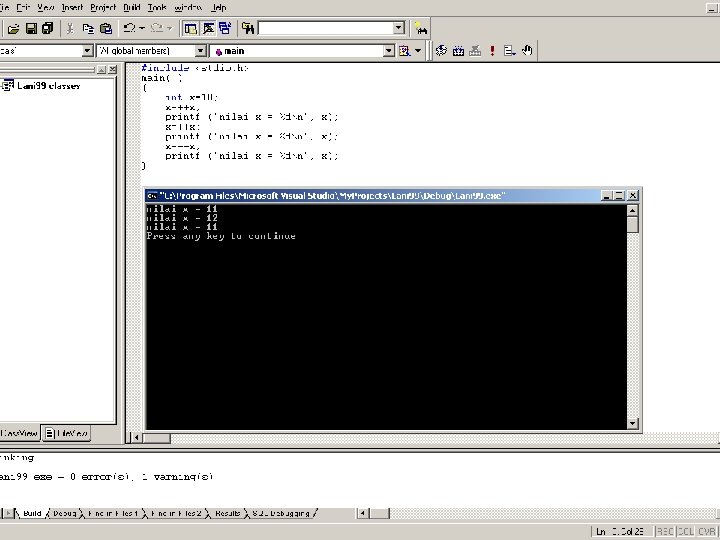Maximize the Lani99.exe console window
The image size is (720, 540).
pos(619,196)
